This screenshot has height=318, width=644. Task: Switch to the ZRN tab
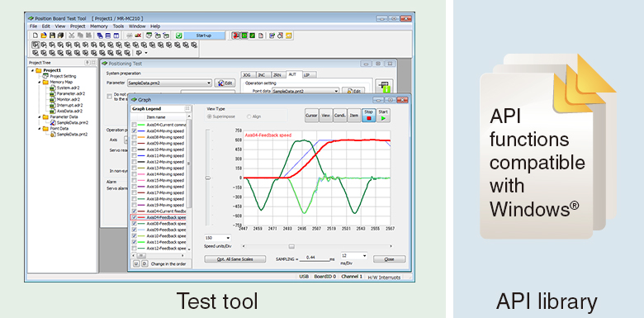tap(277, 75)
